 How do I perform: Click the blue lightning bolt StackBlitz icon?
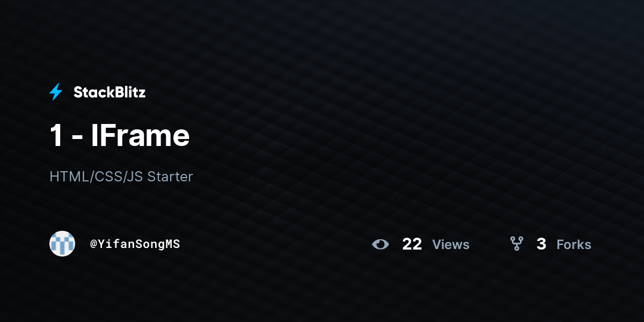(x=56, y=92)
